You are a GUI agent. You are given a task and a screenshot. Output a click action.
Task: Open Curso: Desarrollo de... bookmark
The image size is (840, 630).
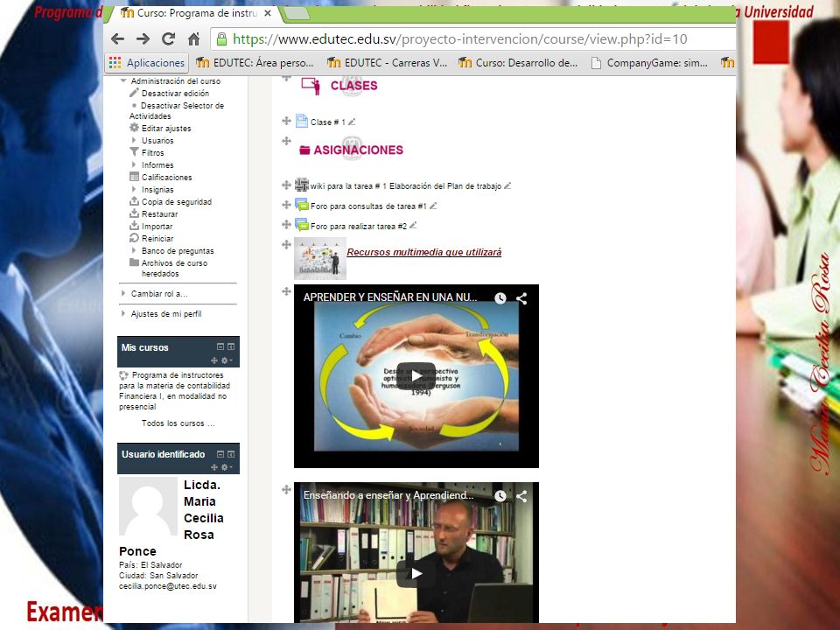pos(518,63)
